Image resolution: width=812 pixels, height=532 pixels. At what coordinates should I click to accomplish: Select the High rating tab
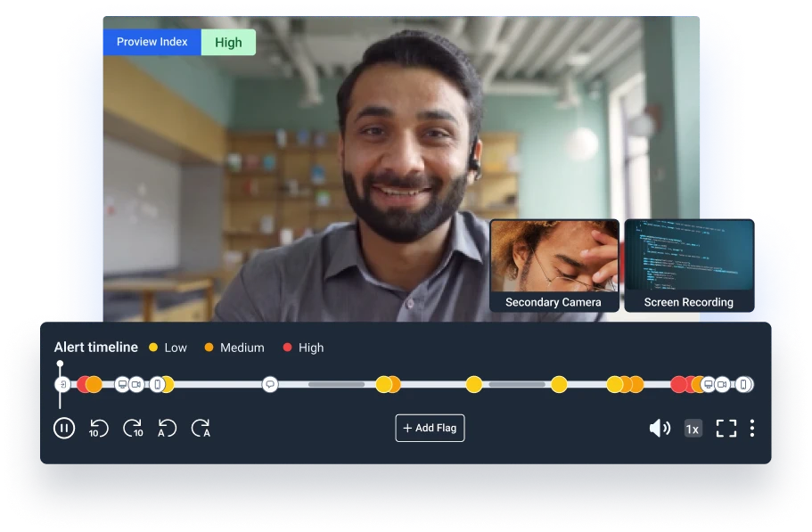point(228,42)
